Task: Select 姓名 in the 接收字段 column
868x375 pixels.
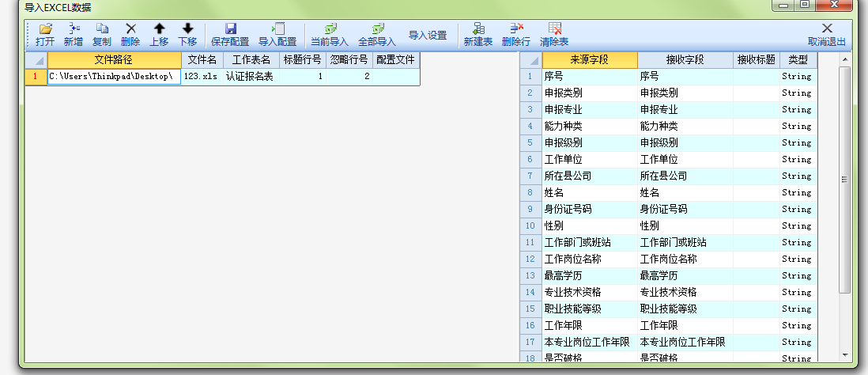Action: (x=685, y=193)
